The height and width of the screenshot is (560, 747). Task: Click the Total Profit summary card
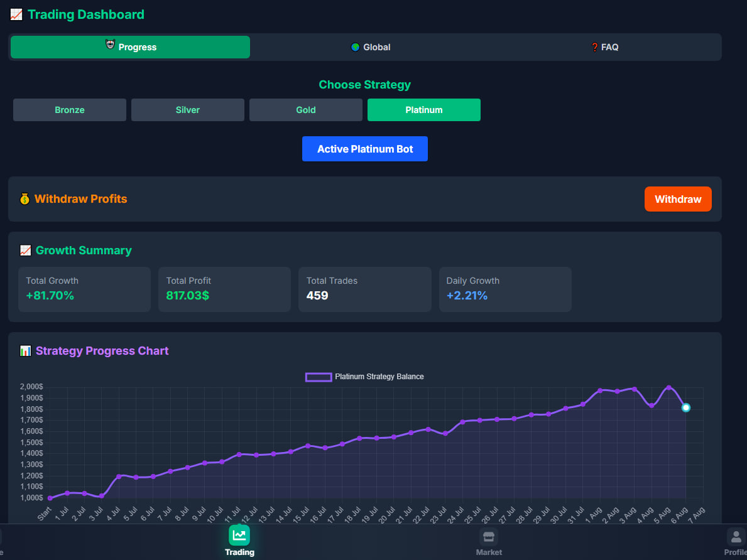[x=224, y=289]
